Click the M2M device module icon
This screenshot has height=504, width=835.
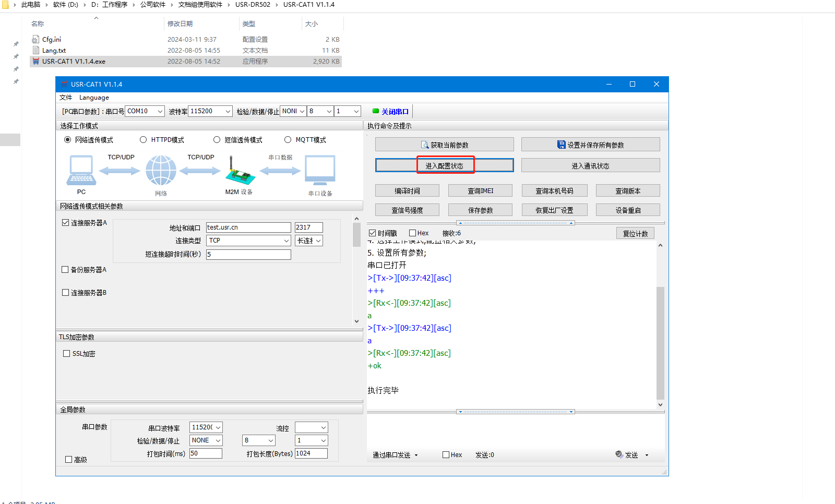[x=240, y=171]
